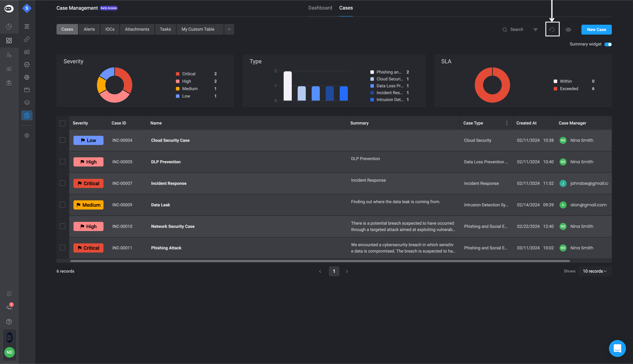Toggle the eye visibility icon
633x364 pixels.
[x=568, y=29]
